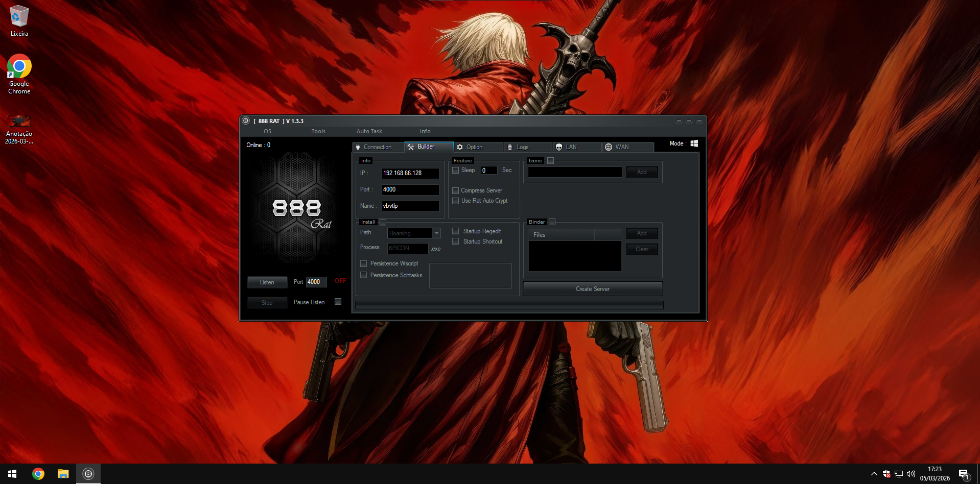Open the notification center icon
The width and height of the screenshot is (980, 484).
point(964,474)
